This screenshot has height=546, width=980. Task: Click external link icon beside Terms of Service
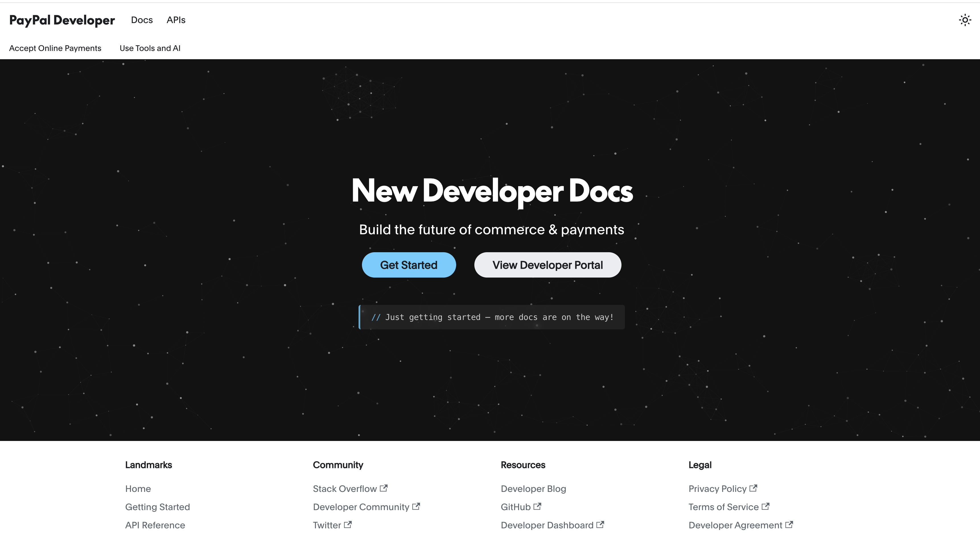(765, 506)
